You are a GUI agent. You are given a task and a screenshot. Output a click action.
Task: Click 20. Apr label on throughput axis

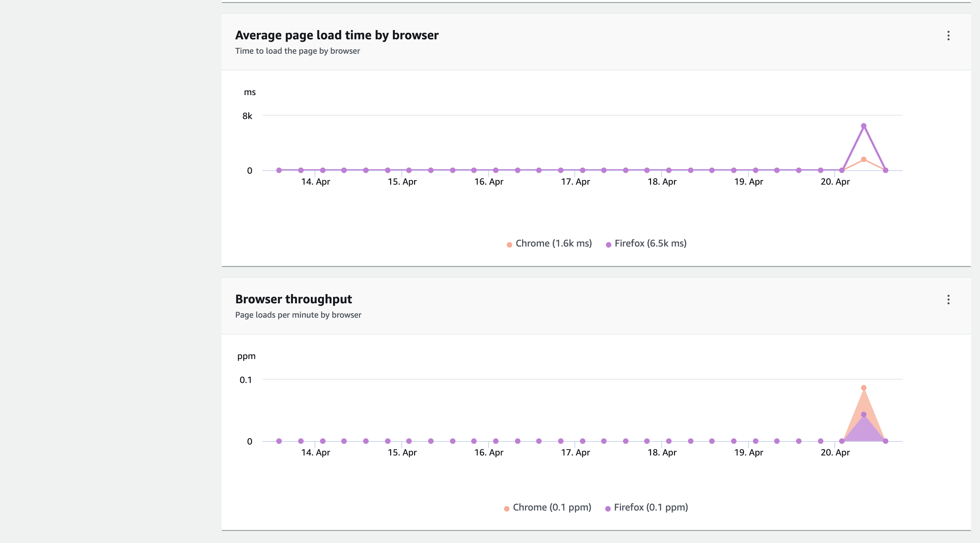835,453
